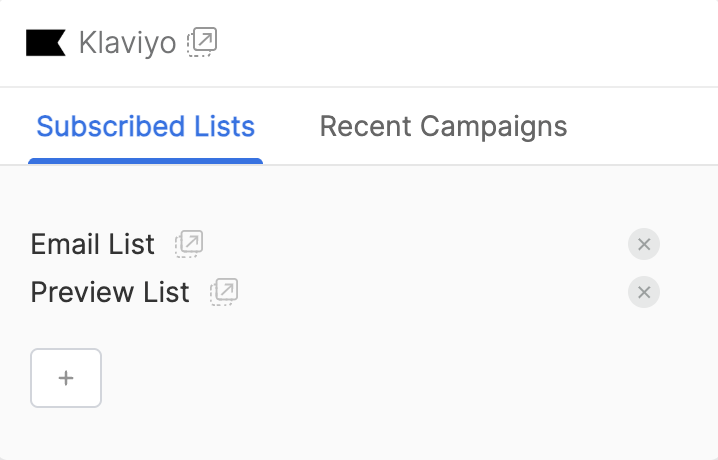This screenshot has height=460, width=718.
Task: Open the Recent Campaigns tab
Action: 443,127
